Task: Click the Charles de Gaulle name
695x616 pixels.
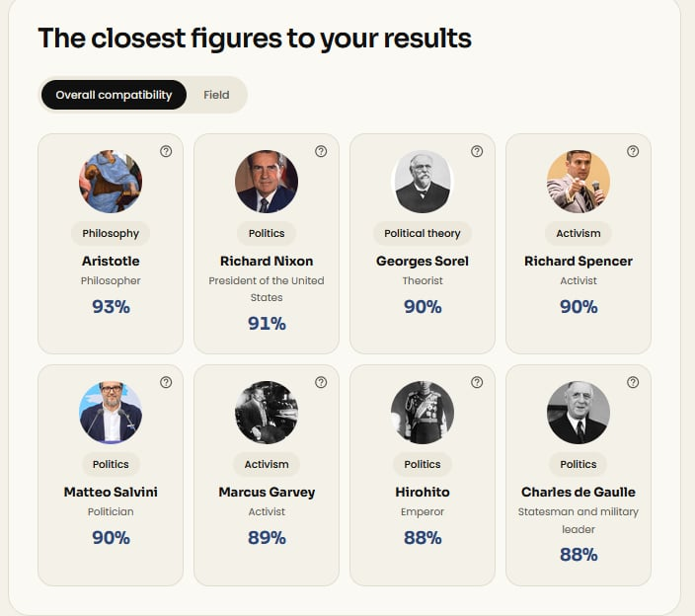Action: tap(579, 492)
